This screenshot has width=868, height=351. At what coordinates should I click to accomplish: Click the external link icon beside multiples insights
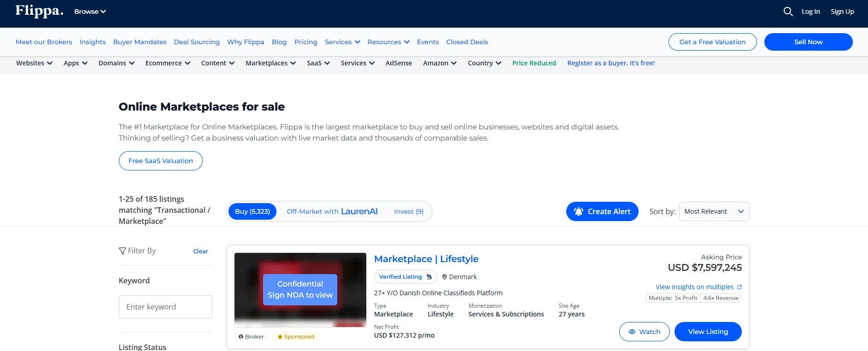[x=739, y=287]
